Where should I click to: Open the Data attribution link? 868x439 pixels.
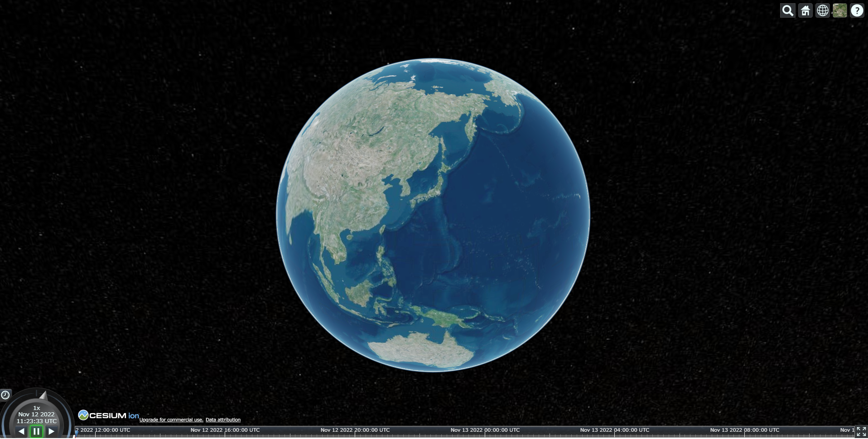223,420
